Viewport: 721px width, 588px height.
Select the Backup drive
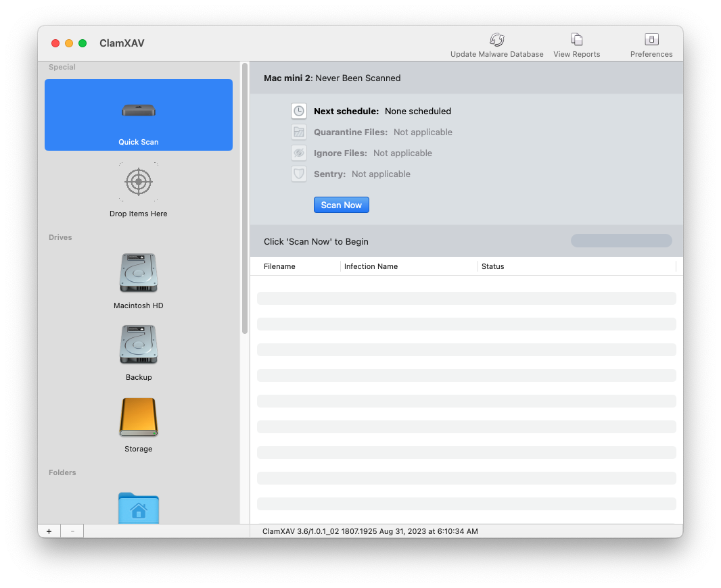point(139,345)
